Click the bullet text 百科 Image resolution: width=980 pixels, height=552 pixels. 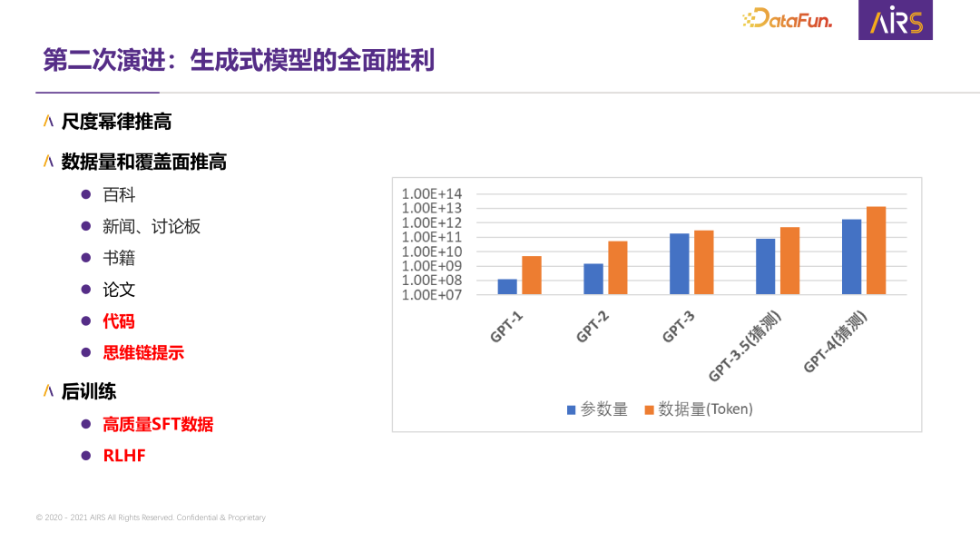tap(119, 195)
